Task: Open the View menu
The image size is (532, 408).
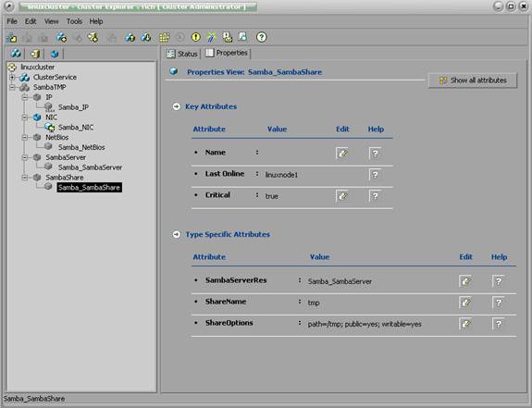Action: click(x=52, y=21)
